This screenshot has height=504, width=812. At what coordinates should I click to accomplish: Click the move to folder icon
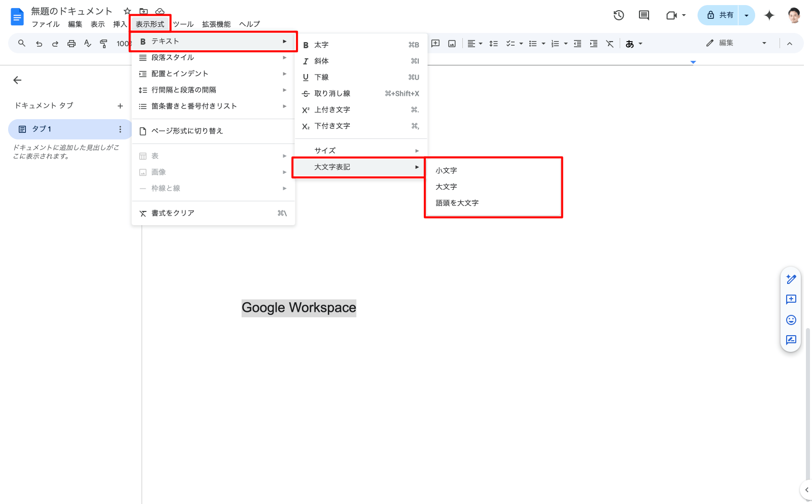coord(144,11)
